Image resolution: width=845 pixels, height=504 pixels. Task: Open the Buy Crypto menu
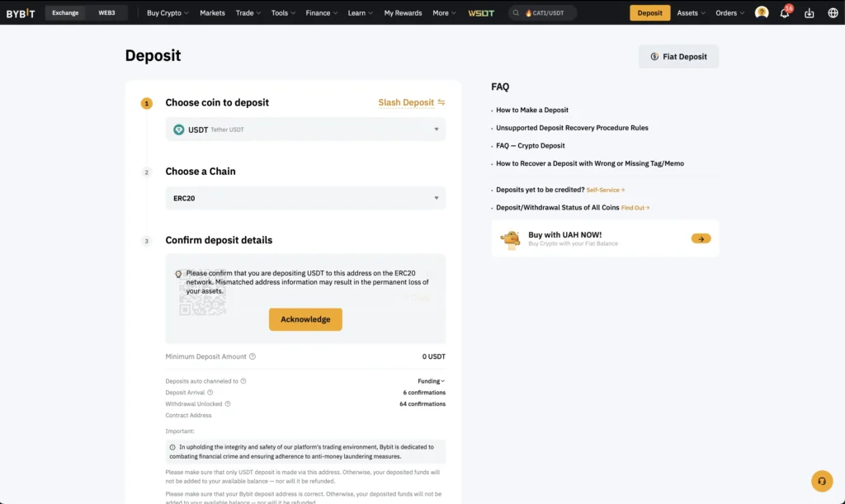pos(168,13)
